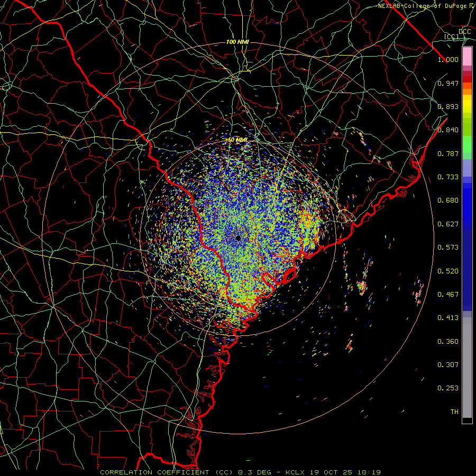Click the 0.3 DEG elevation text

[x=254, y=472]
